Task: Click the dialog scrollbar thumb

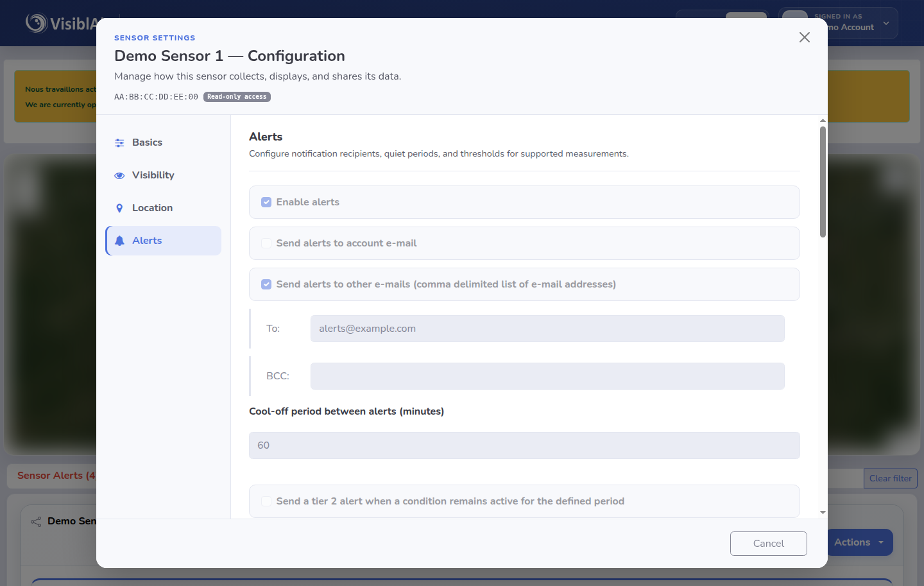Action: point(823,182)
